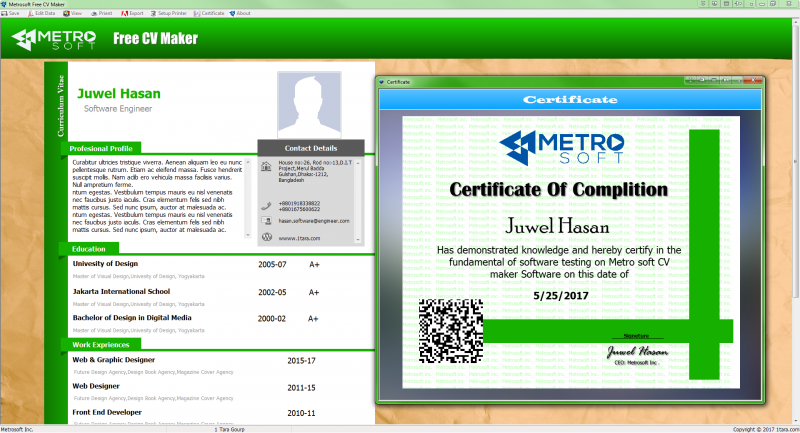This screenshot has width=800, height=433.
Task: Click the CEO: Metrosoft Inc. text
Action: coord(636,363)
